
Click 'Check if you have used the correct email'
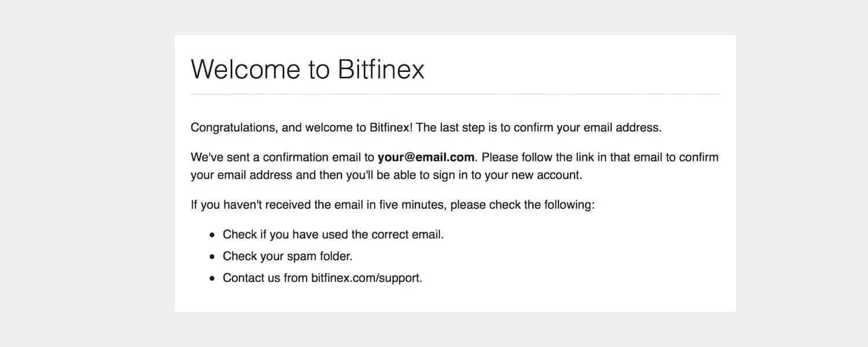click(x=333, y=235)
